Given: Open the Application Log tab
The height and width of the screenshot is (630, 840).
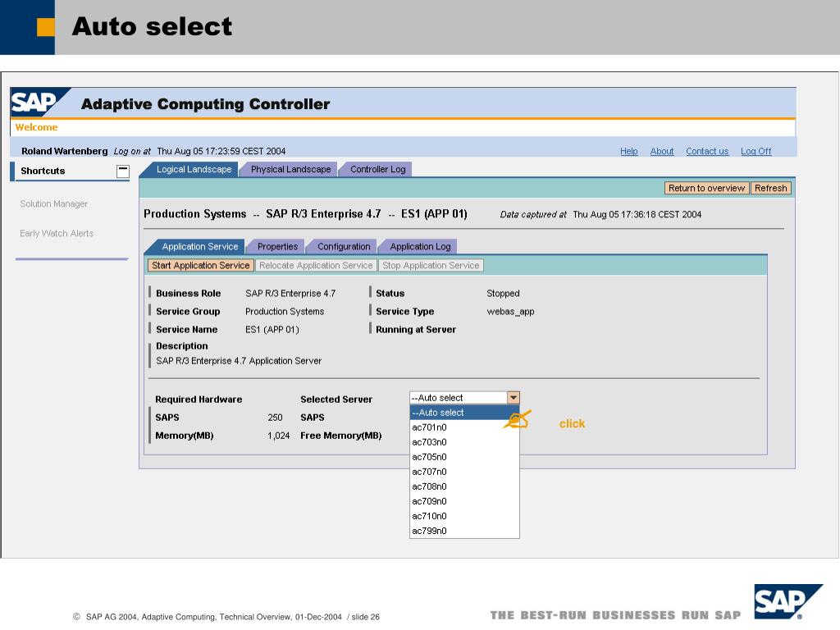Looking at the screenshot, I should pyautogui.click(x=420, y=246).
